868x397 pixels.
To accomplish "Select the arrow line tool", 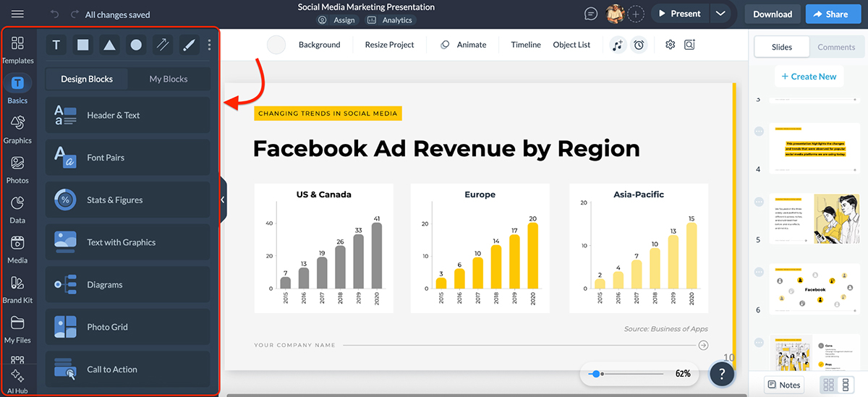I will tap(163, 45).
